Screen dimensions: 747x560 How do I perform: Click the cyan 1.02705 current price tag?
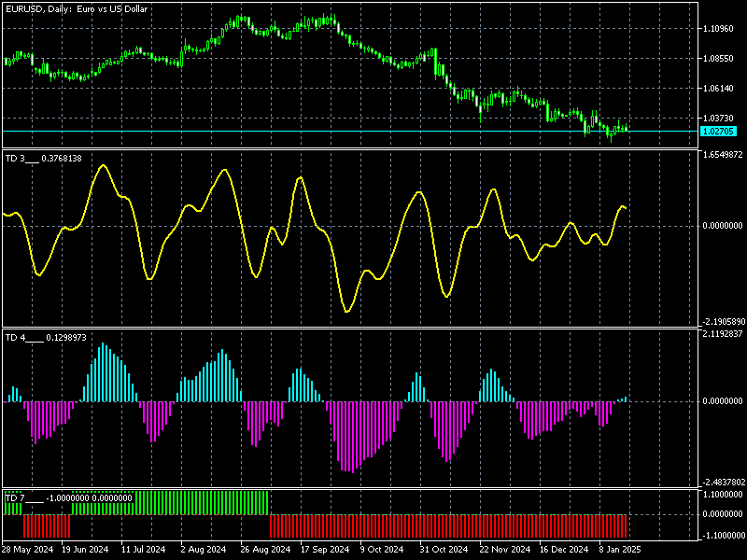(718, 132)
